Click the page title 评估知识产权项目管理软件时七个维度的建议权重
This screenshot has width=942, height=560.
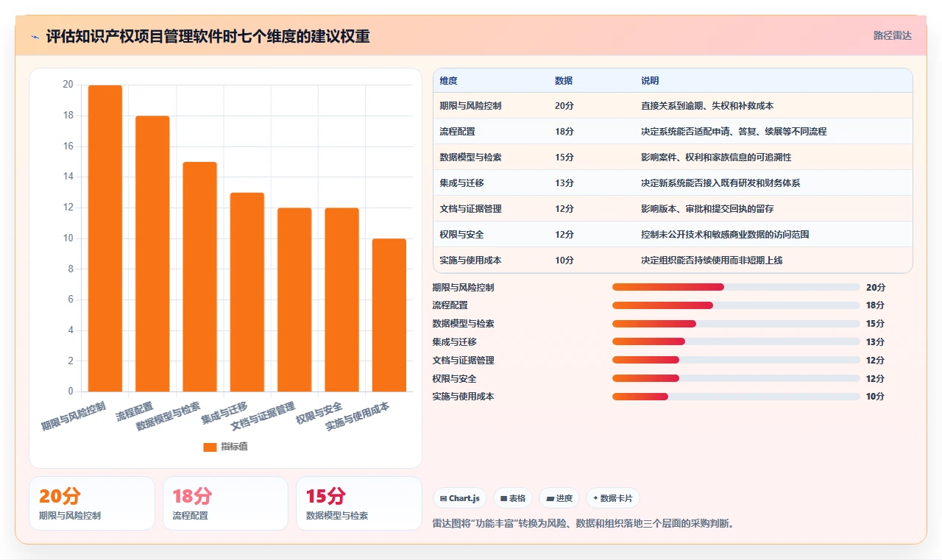coord(208,36)
